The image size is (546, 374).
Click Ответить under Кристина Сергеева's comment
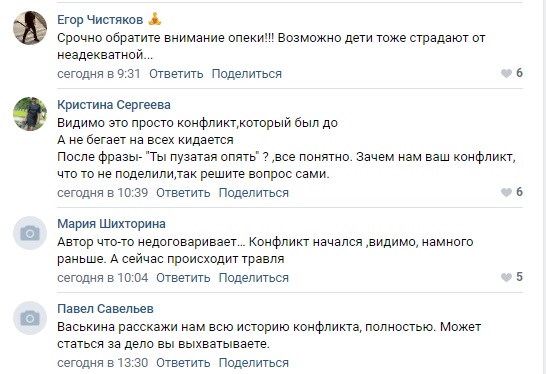pyautogui.click(x=183, y=193)
